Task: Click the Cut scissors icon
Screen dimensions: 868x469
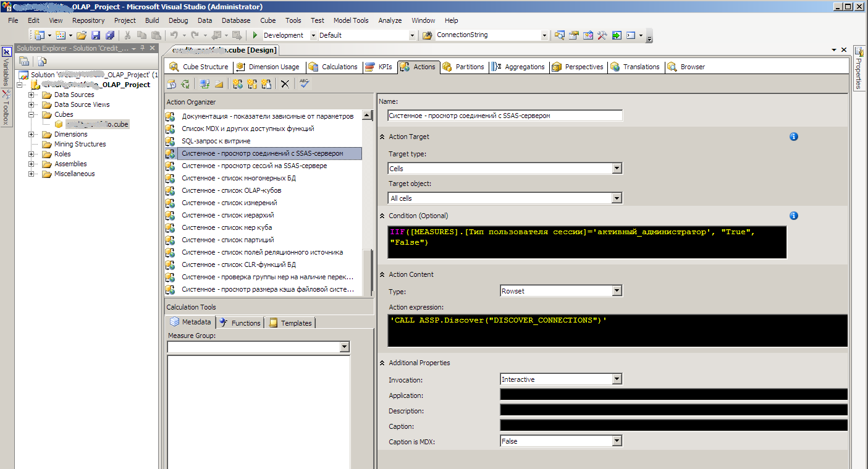Action: (x=128, y=36)
